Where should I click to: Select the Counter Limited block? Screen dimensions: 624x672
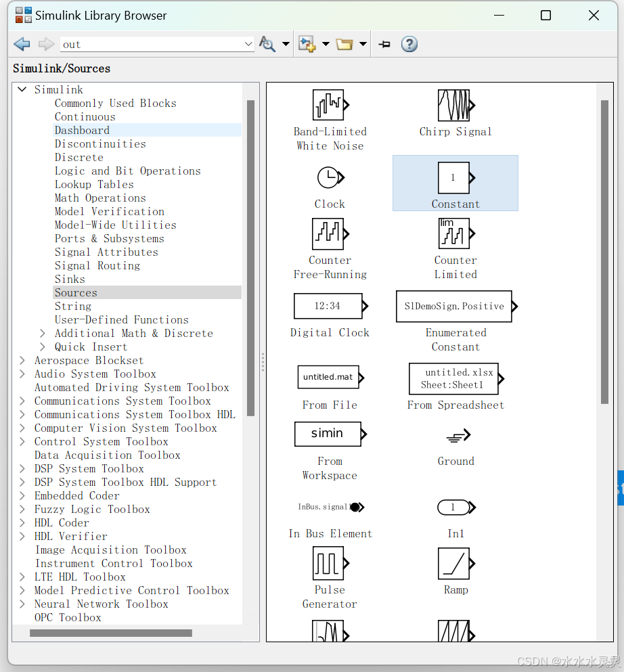click(456, 233)
